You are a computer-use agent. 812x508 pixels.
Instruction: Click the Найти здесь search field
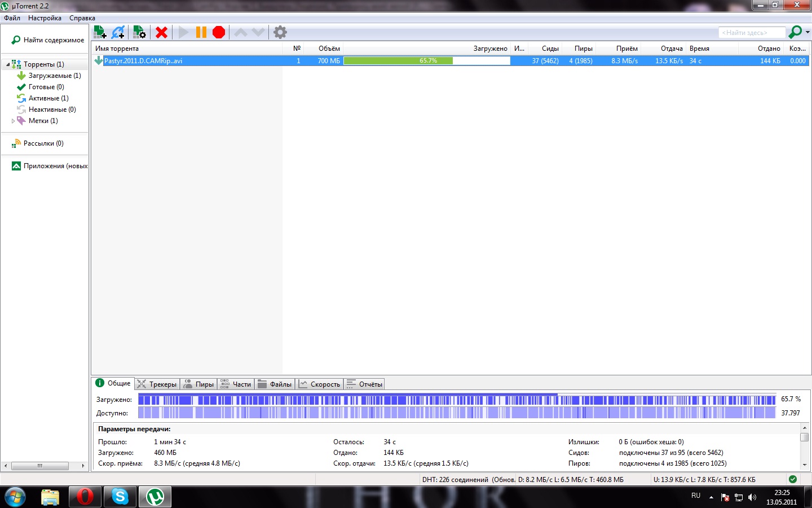[x=751, y=33]
